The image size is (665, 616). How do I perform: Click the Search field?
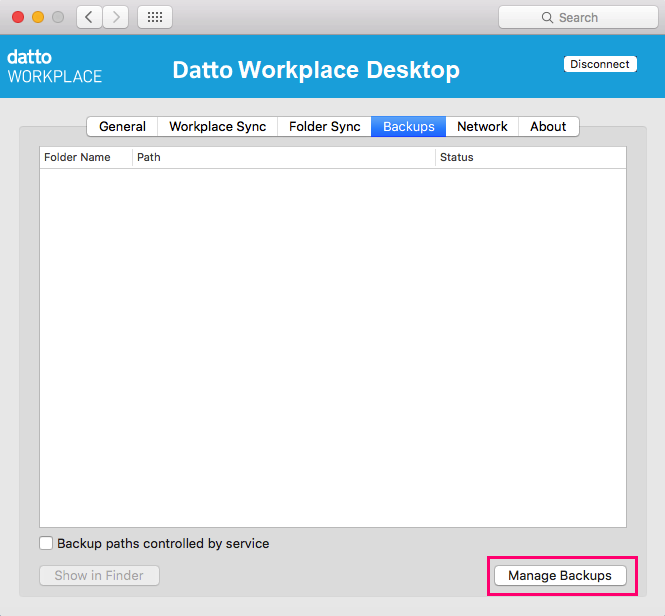[578, 17]
